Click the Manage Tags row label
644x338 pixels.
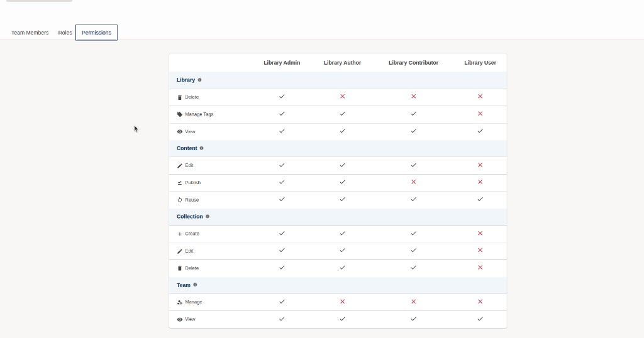(x=199, y=114)
